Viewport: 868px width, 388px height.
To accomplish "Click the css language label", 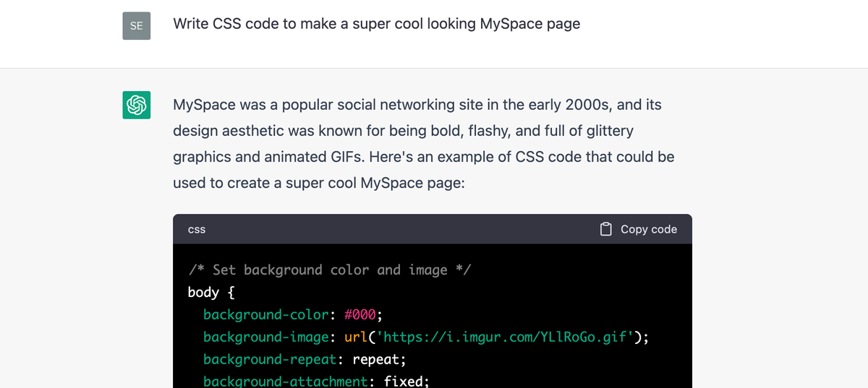I will pos(197,229).
